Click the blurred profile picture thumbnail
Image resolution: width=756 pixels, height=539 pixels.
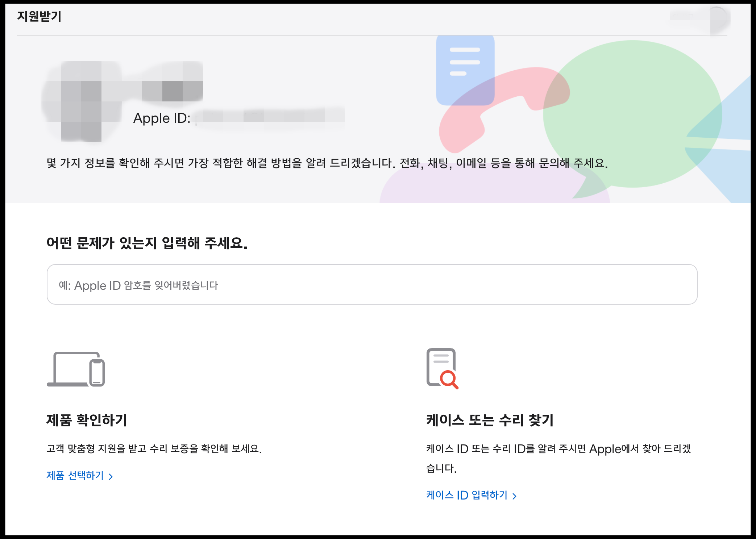pos(82,101)
